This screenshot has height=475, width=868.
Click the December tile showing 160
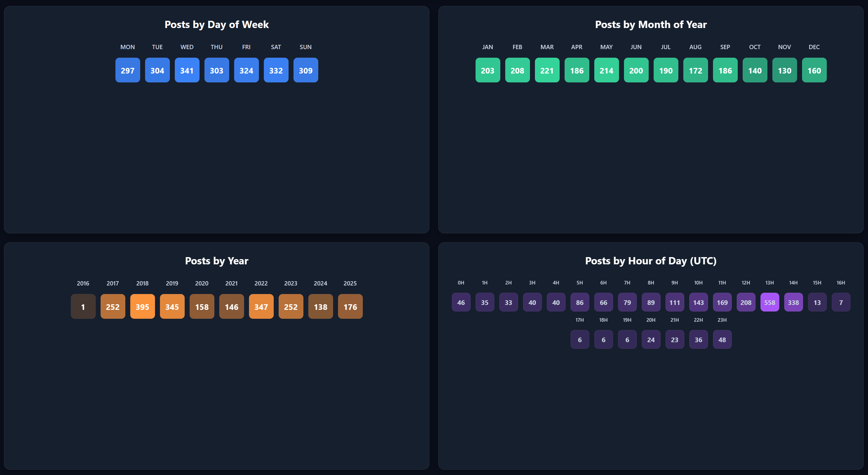[x=814, y=70]
